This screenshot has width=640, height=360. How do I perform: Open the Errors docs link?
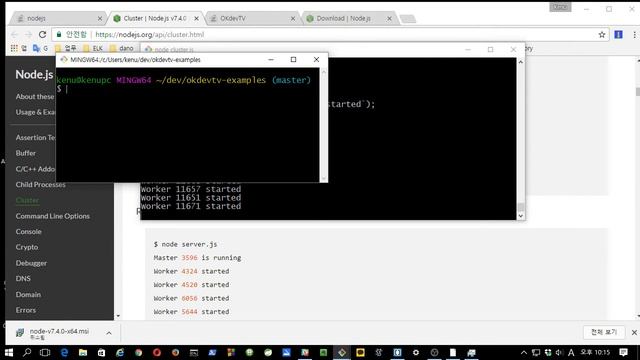click(26, 310)
